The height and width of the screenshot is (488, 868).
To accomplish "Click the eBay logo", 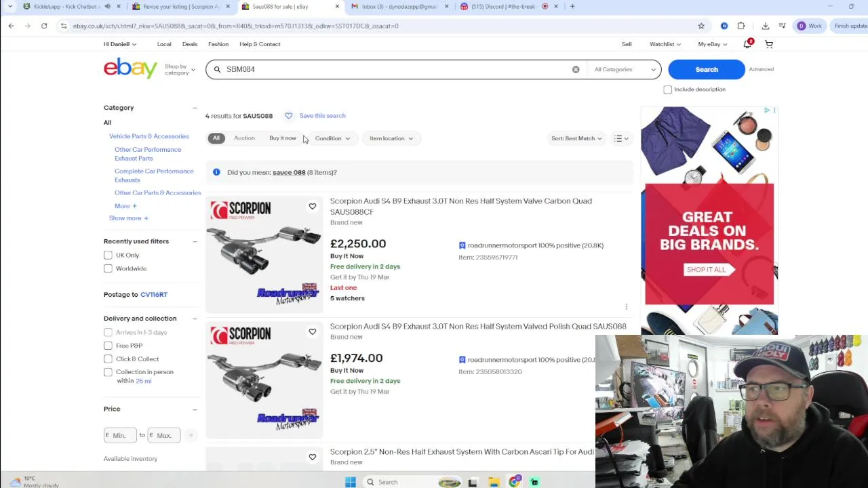I will (x=130, y=68).
